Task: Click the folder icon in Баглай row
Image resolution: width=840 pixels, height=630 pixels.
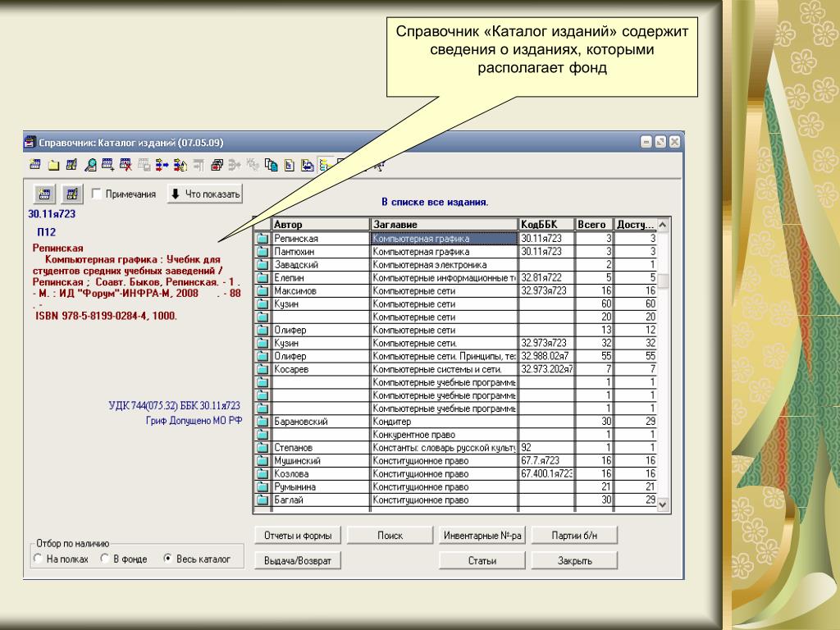Action: [262, 500]
